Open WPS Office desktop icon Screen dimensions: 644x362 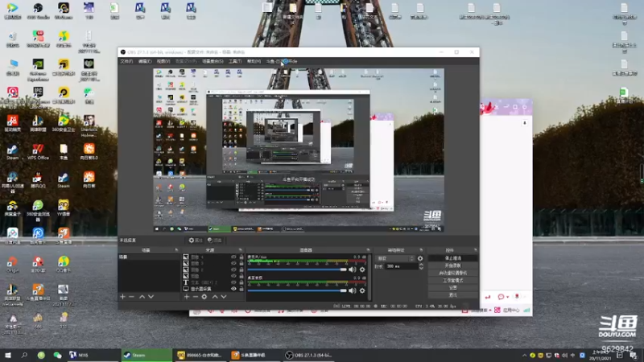[38, 151]
